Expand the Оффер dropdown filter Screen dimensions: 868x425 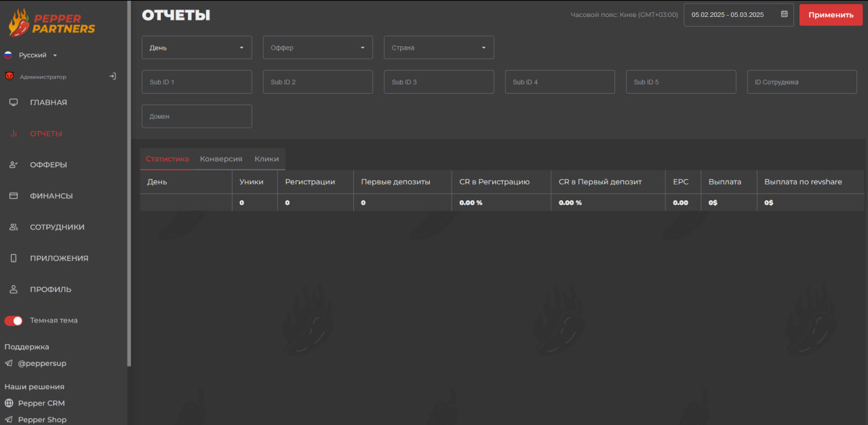coord(317,48)
